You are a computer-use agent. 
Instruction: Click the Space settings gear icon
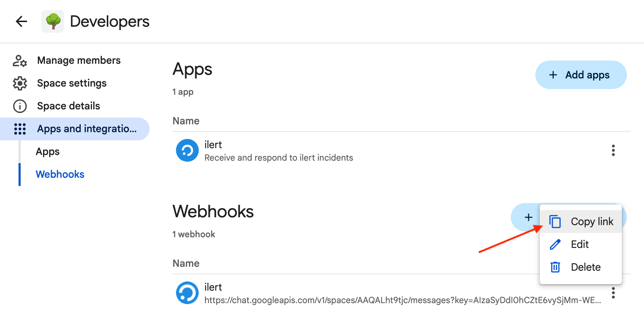point(20,83)
